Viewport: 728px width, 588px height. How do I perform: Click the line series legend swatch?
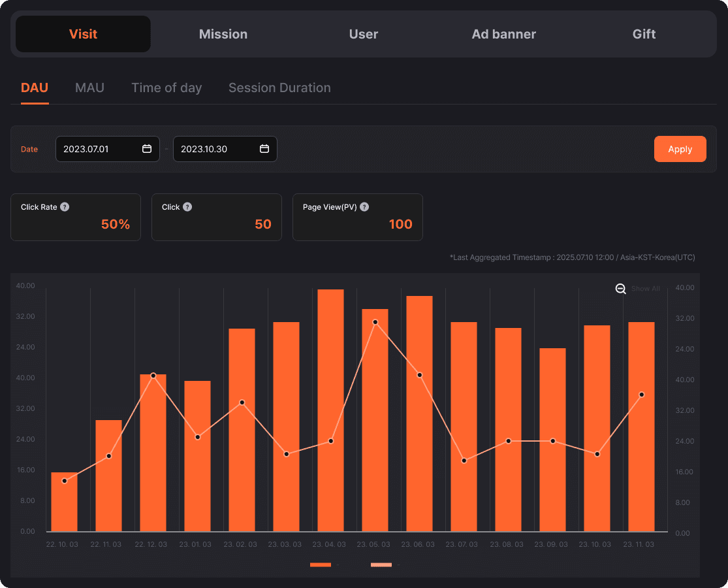[x=381, y=564]
